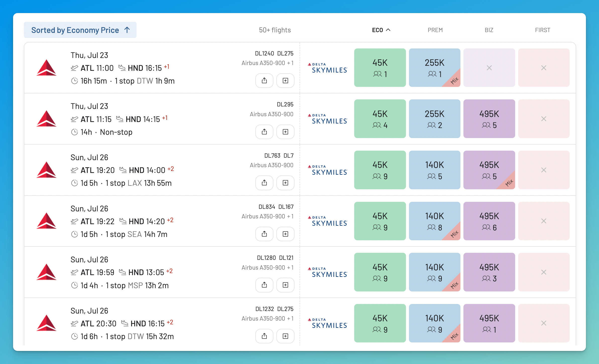Click unavailable first class cell on DL763 row
The width and height of the screenshot is (599, 364).
pos(544,170)
